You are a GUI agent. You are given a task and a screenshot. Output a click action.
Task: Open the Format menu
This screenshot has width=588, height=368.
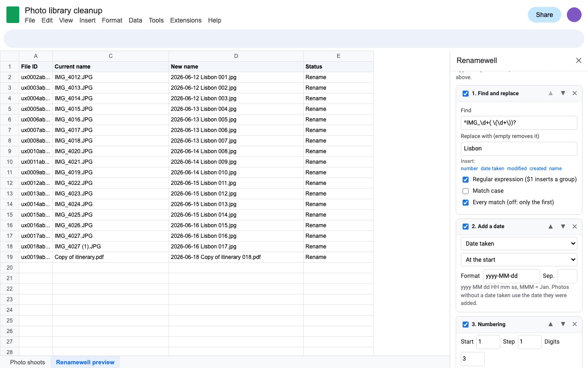point(112,20)
